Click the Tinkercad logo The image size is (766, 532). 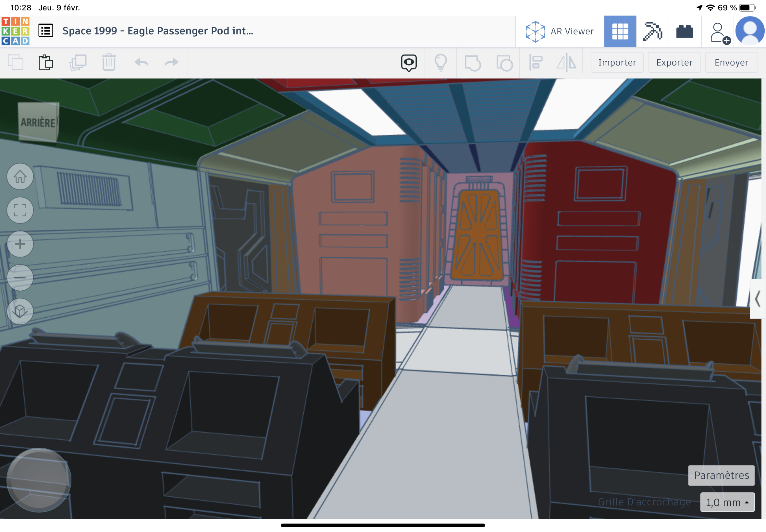pos(15,31)
